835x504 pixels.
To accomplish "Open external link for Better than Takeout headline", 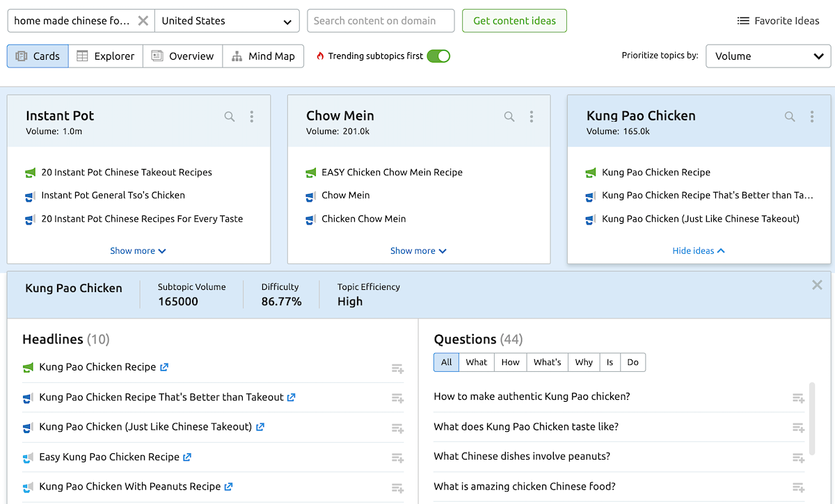I will [292, 398].
